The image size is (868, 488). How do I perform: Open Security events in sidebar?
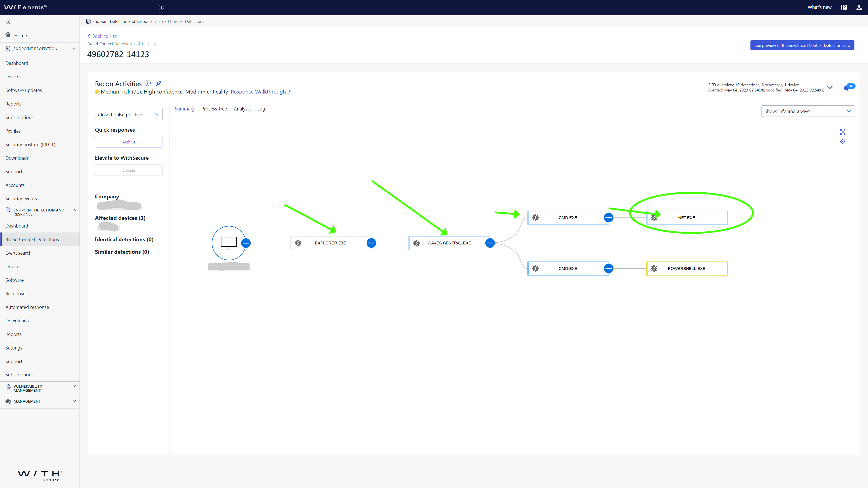tap(21, 199)
